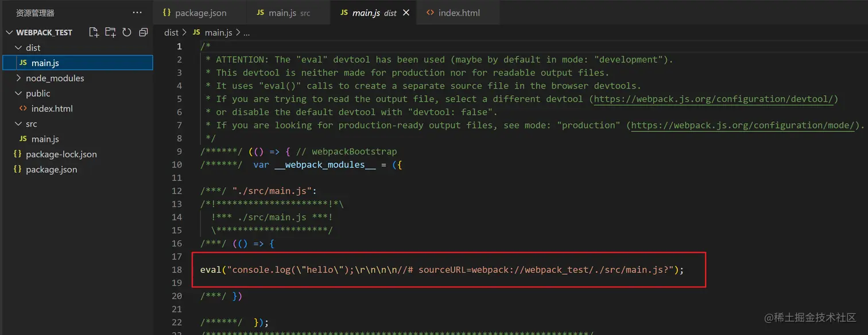The image size is (868, 335).
Task: Click the dist breadcrumb segment
Action: click(x=171, y=33)
